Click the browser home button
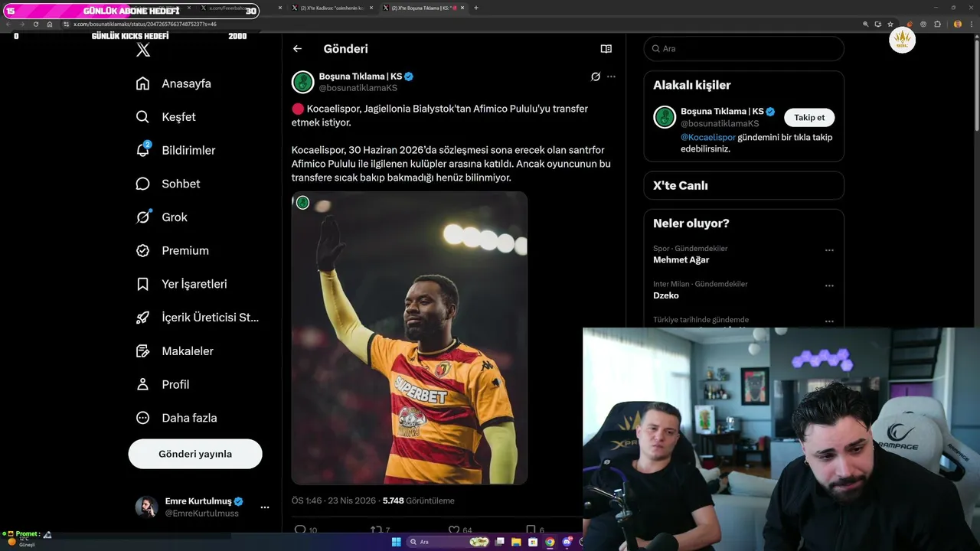The height and width of the screenshot is (551, 980). [50, 24]
